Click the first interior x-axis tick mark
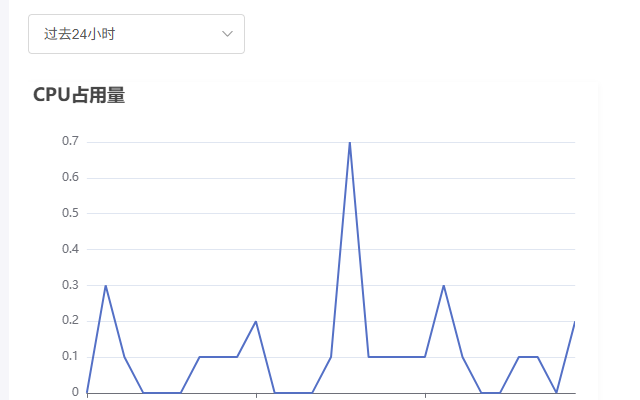 pos(256,395)
